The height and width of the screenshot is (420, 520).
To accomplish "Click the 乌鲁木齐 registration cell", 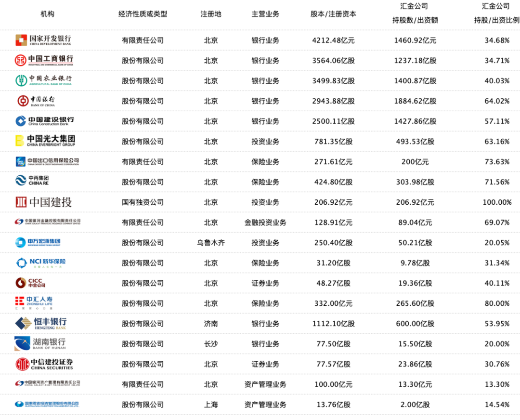I will click(211, 243).
